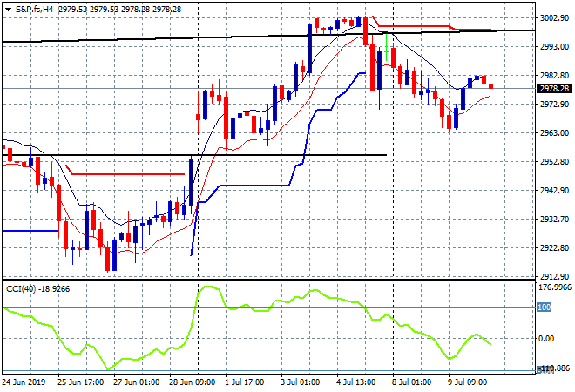The width and height of the screenshot is (575, 392).
Task: Click the triangle arrow beside S&P.fs,H4
Action: click(8, 10)
